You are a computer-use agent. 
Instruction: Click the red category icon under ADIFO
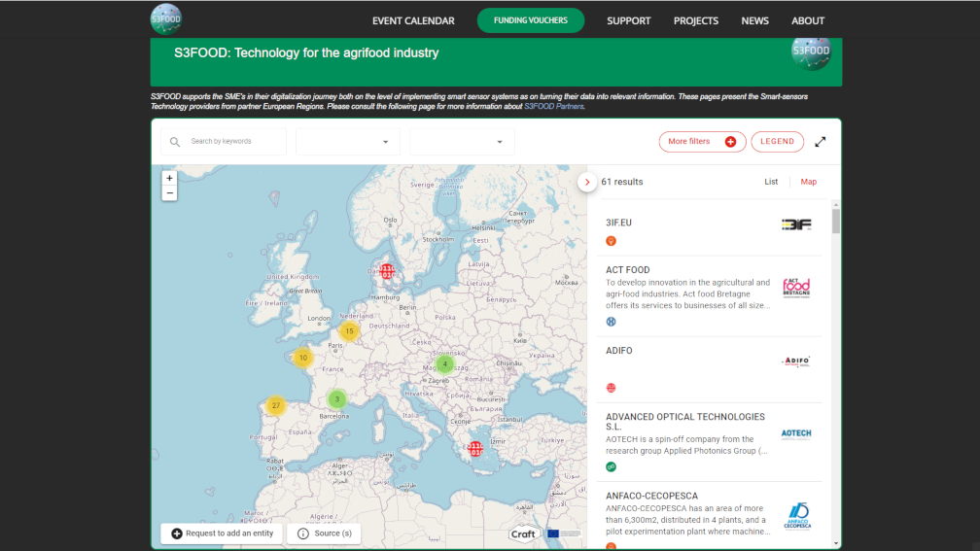point(612,388)
